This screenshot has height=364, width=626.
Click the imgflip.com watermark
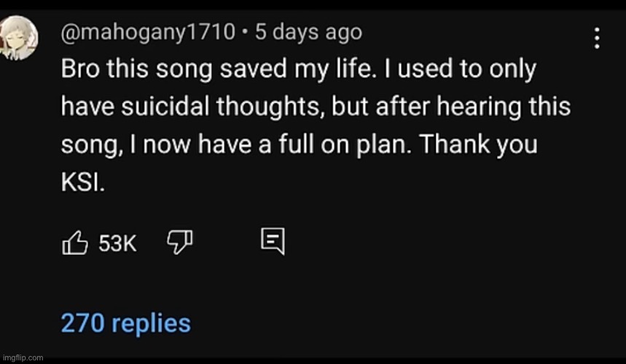23,357
